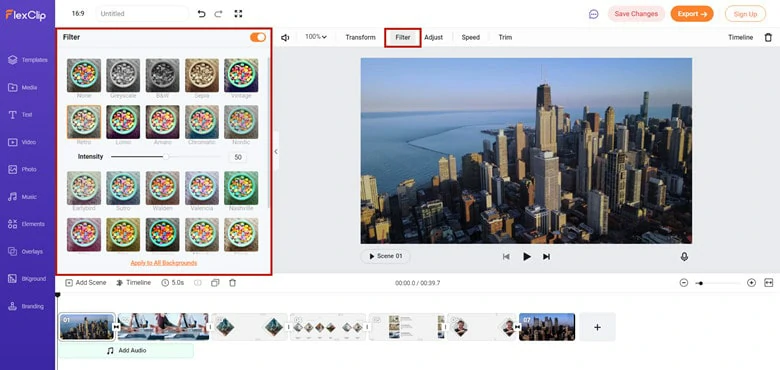The height and width of the screenshot is (370, 780).
Task: Switch to the Adjust tab
Action: click(x=433, y=37)
